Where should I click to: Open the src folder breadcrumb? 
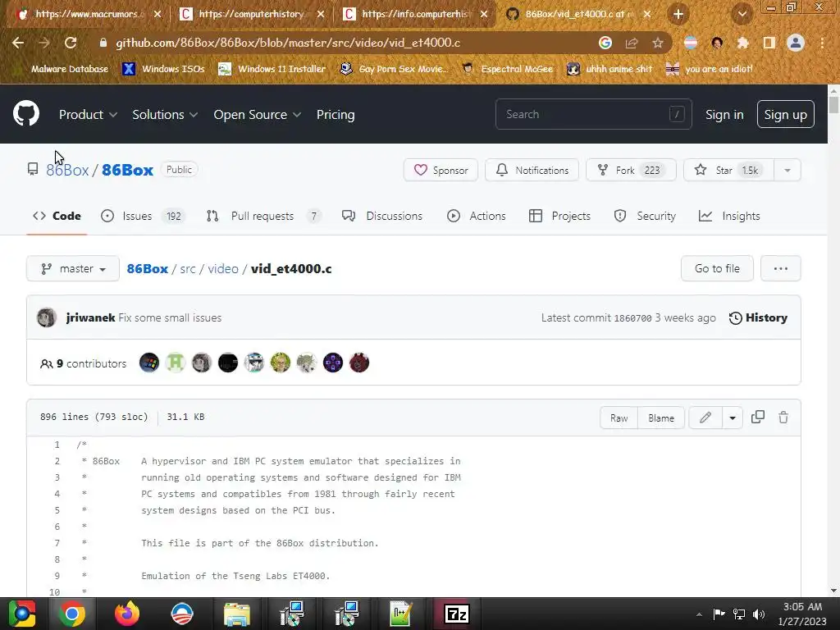click(x=188, y=268)
